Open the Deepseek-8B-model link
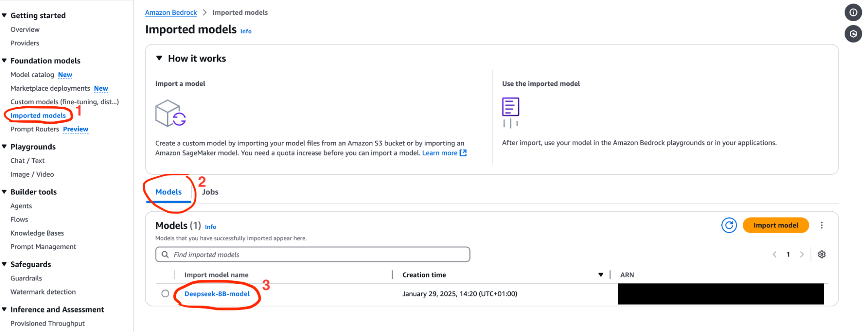The width and height of the screenshot is (868, 332). point(217,294)
